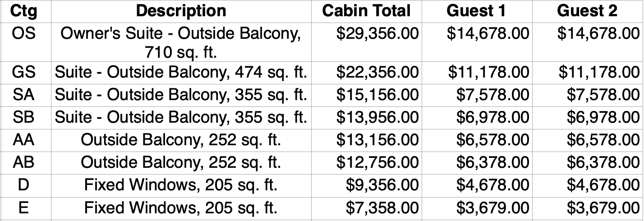Viewport: 644px width, 221px height.
Task: Select the SB category cell
Action: click(x=23, y=117)
